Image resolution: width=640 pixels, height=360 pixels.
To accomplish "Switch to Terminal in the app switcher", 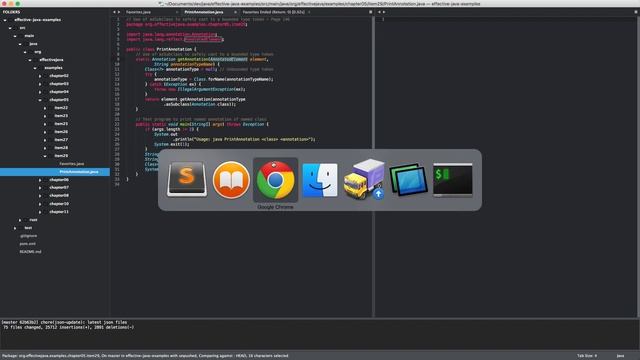I will pos(453,180).
